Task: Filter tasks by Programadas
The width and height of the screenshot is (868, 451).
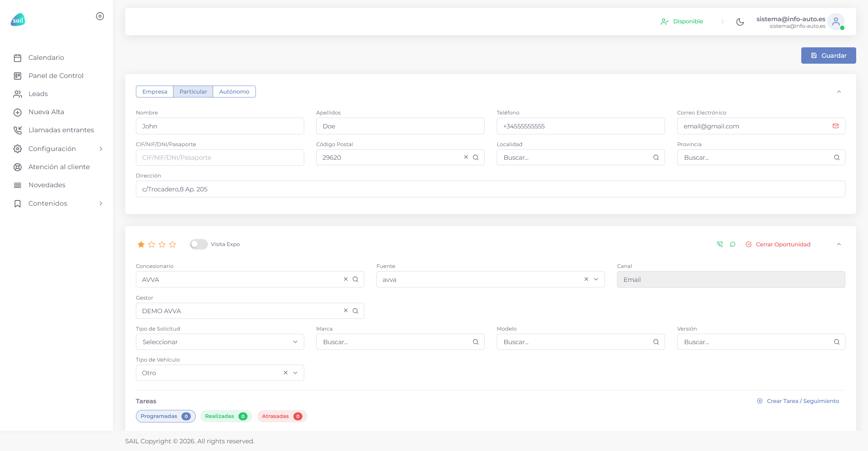Action: [x=165, y=416]
